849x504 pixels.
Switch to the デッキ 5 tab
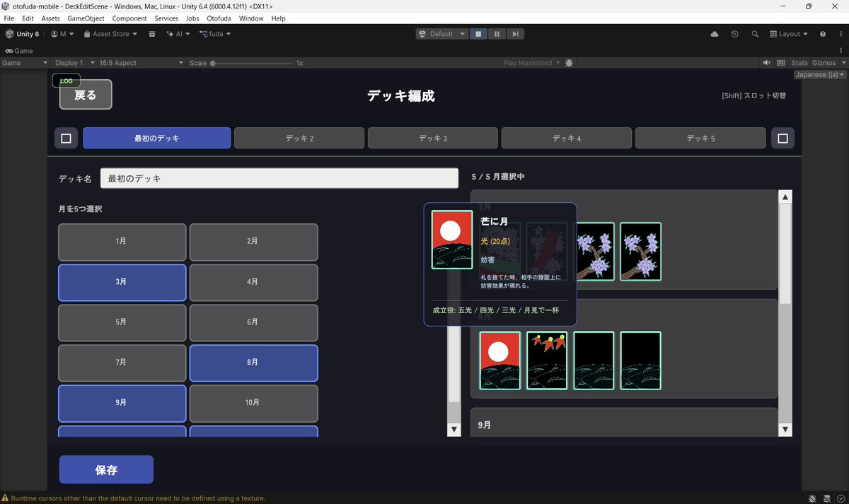click(x=700, y=138)
